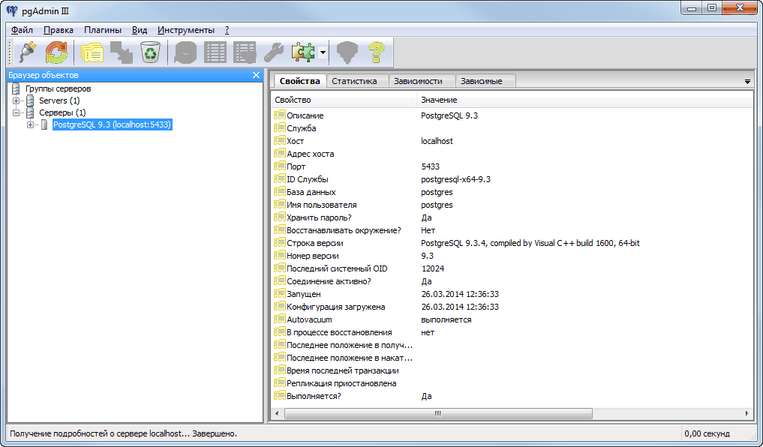Click the plugins puzzle piece icon
The height and width of the screenshot is (447, 763).
[302, 52]
